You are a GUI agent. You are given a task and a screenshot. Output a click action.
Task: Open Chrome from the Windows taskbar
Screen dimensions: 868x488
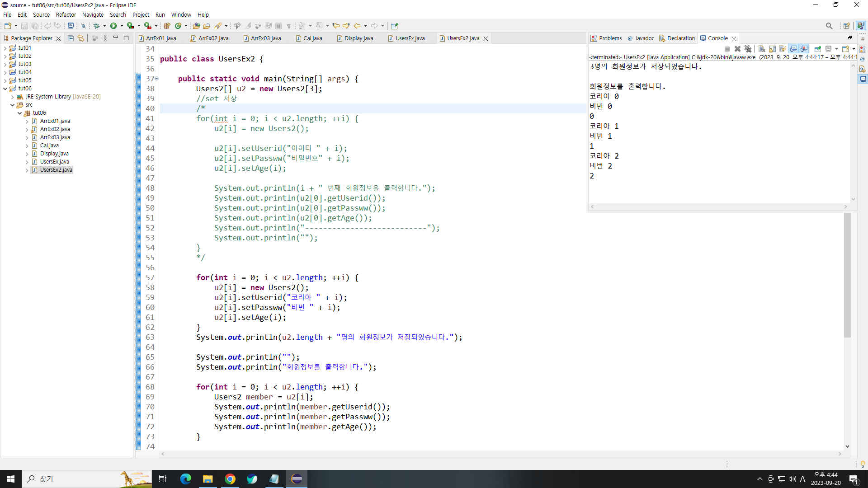point(230,479)
